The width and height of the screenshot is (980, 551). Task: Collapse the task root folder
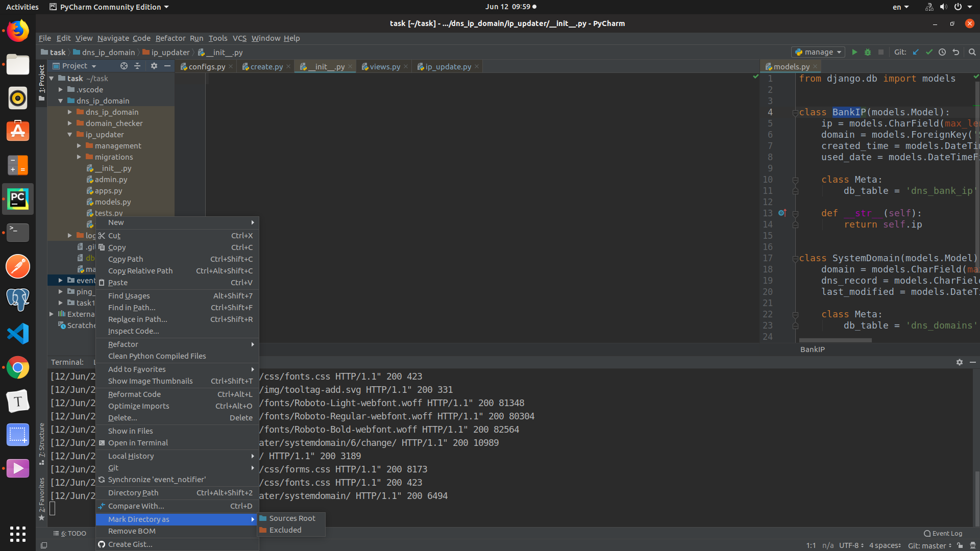point(52,79)
